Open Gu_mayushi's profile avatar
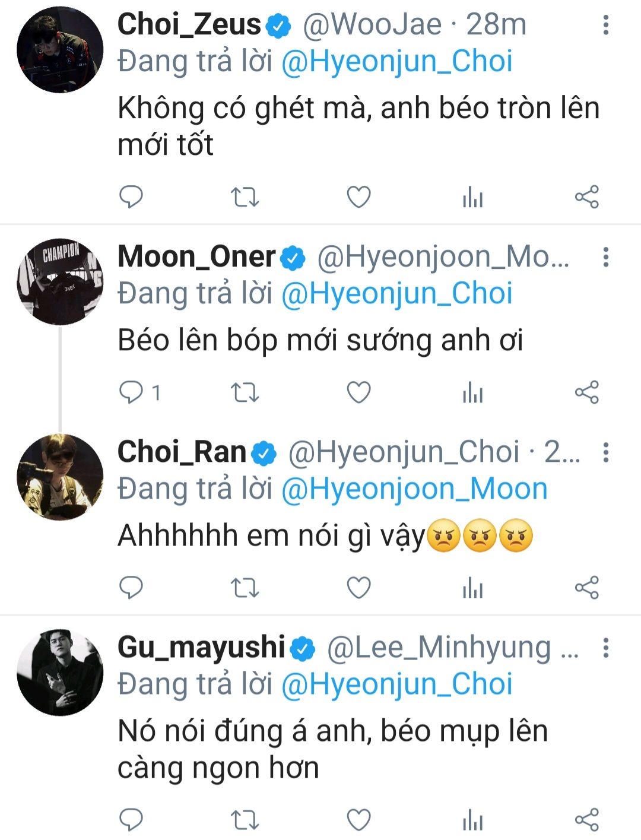This screenshot has width=641, height=840. point(60,673)
